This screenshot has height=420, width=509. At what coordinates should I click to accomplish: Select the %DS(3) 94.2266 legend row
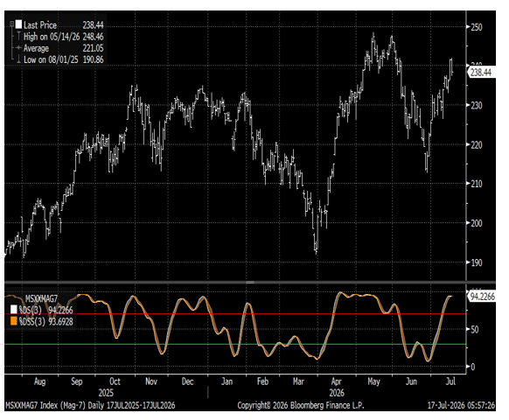42,310
